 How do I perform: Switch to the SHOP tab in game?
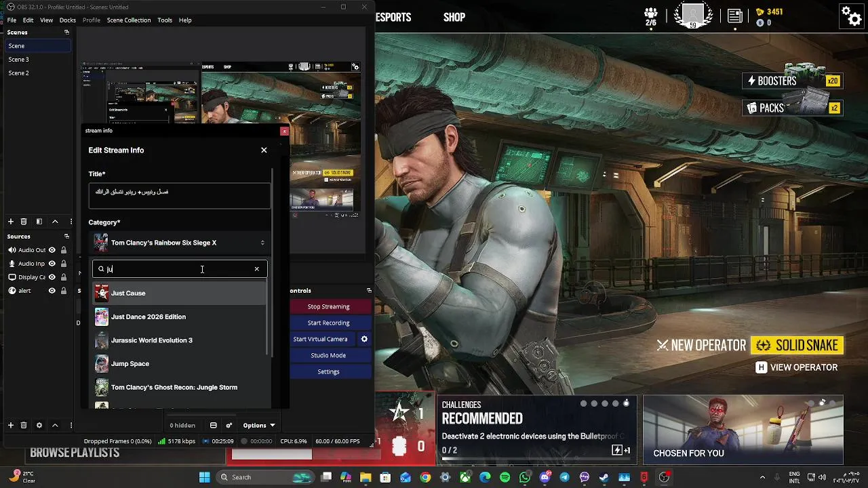point(454,18)
